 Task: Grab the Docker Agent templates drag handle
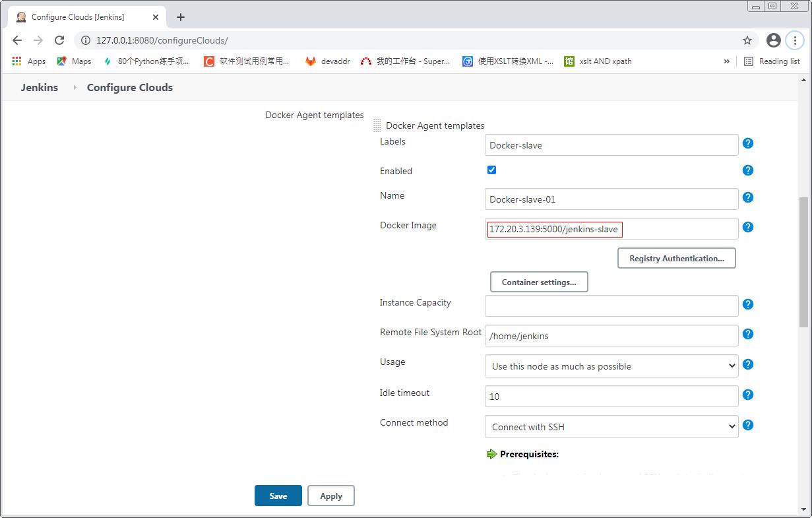click(x=377, y=125)
